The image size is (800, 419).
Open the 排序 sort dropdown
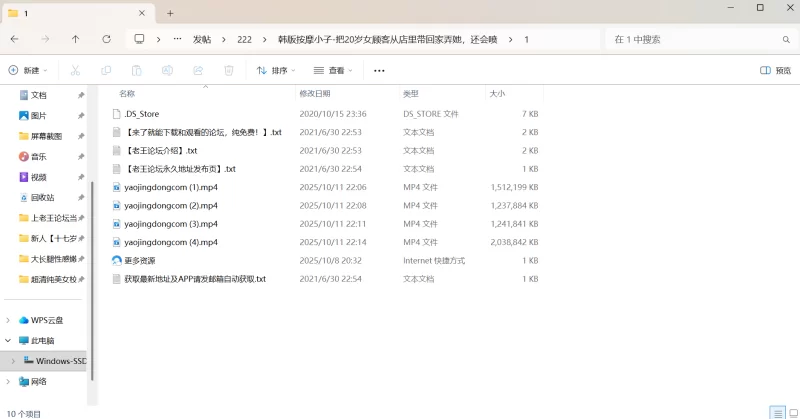(276, 71)
